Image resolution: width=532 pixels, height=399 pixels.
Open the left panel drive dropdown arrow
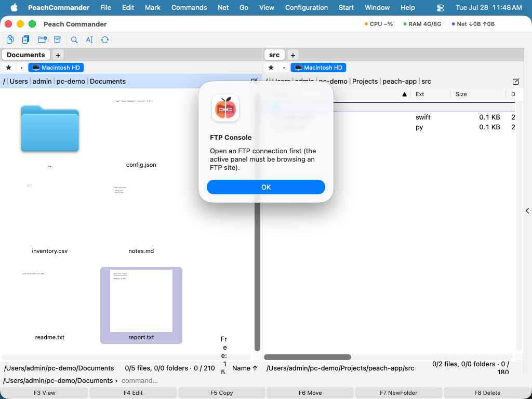click(22, 68)
